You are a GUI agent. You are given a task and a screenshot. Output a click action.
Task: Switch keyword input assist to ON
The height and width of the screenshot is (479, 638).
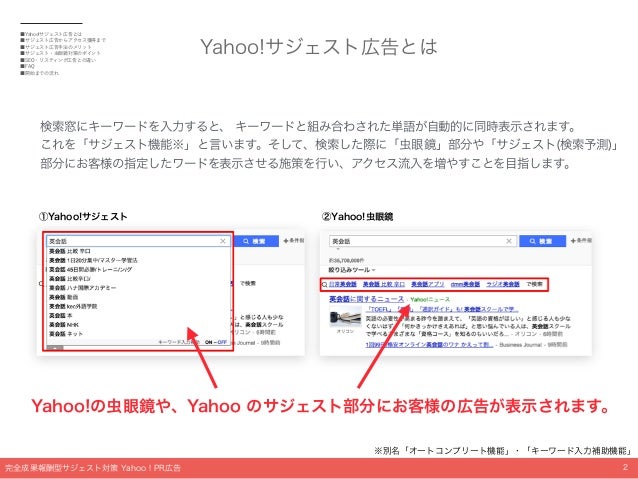(209, 342)
